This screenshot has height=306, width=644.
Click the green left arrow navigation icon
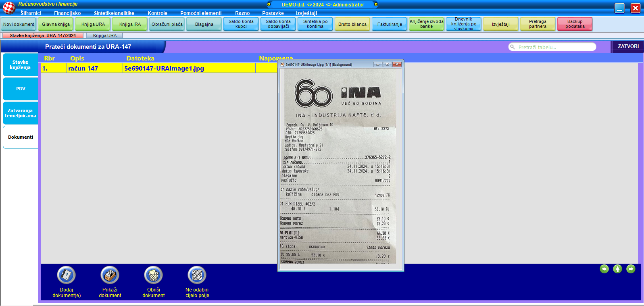(x=604, y=269)
